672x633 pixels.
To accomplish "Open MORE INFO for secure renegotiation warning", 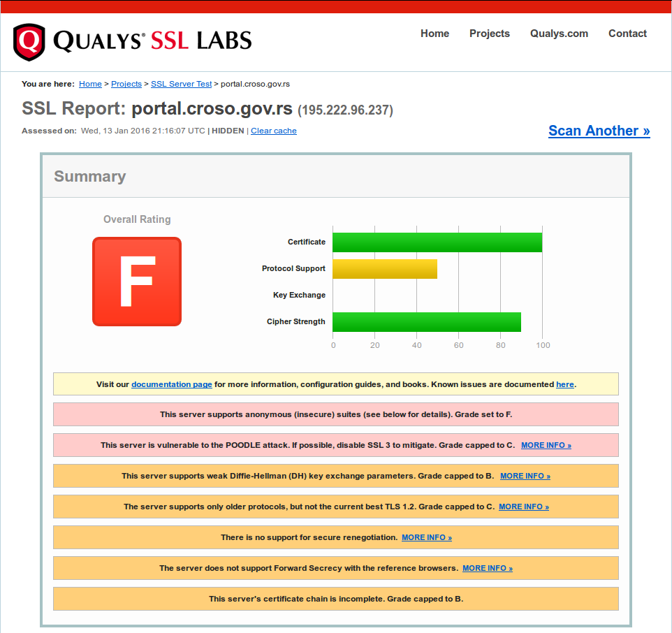I will (x=426, y=537).
